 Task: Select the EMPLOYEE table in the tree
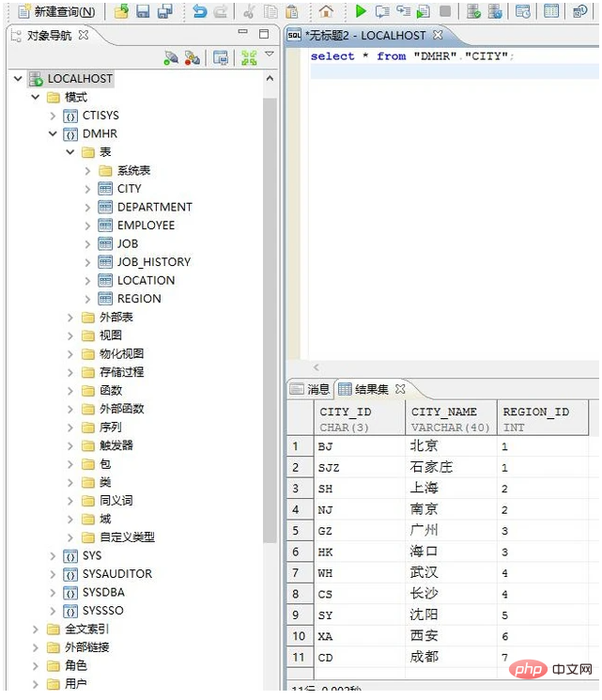coord(146,226)
